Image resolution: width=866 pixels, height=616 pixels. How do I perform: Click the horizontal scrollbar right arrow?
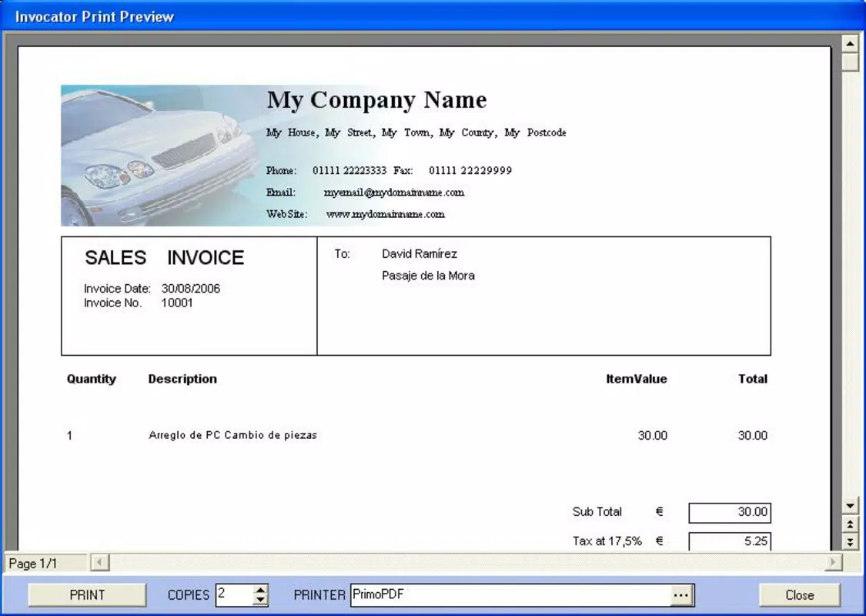[833, 562]
